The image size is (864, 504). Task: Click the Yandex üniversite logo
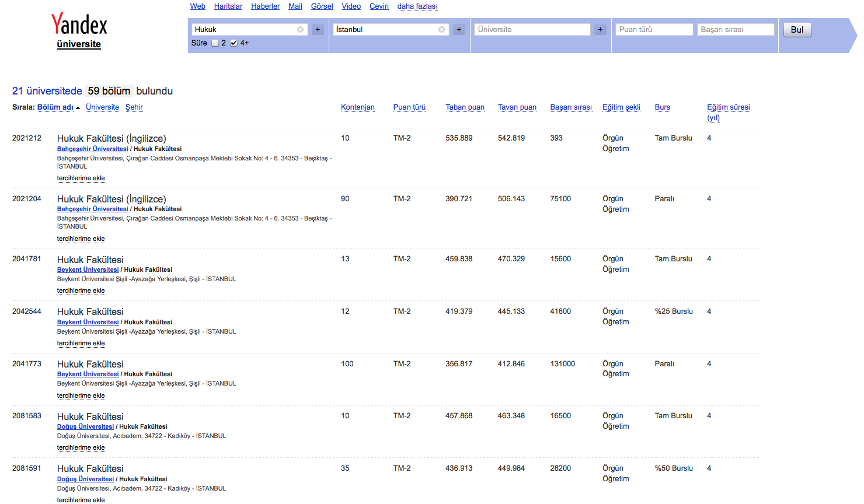tap(79, 31)
